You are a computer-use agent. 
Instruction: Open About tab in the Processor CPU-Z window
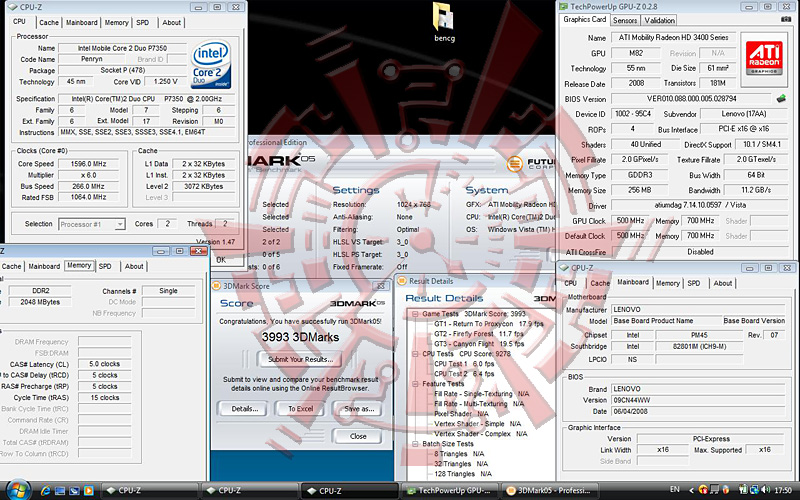point(171,22)
